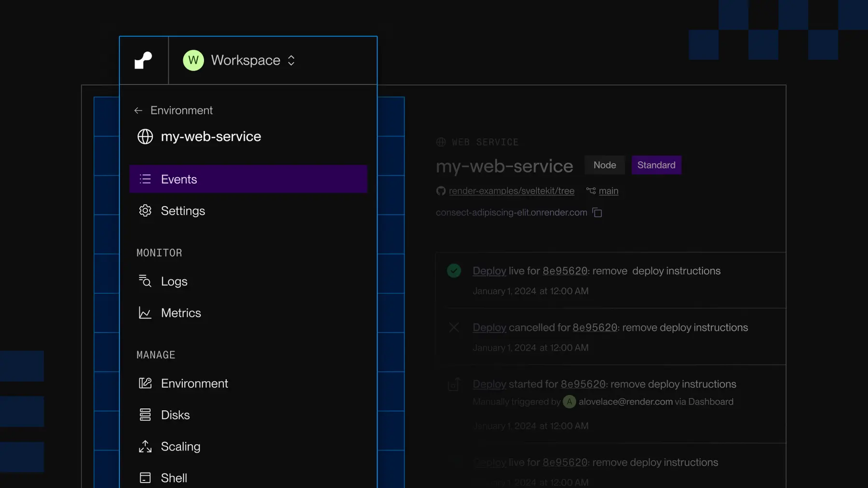The height and width of the screenshot is (488, 868).
Task: Copy the onrender.com service URL
Action: point(597,212)
